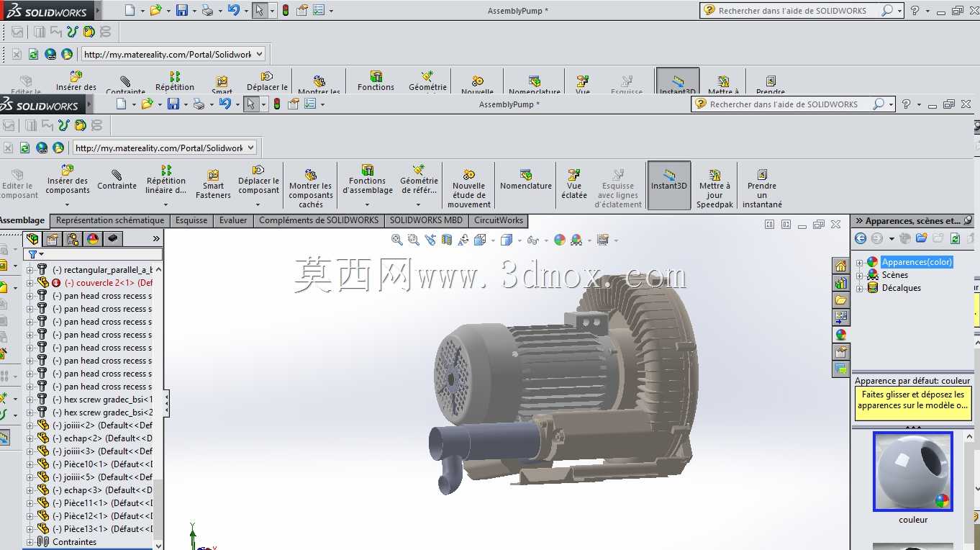Open Nomenclature tool
This screenshot has height=550, width=980.
(x=526, y=180)
